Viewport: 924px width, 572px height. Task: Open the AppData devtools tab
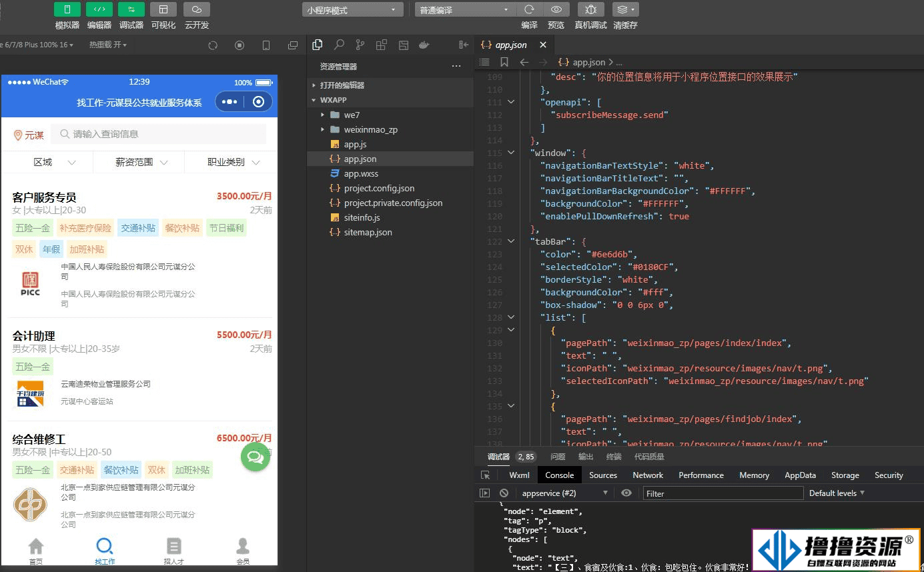(x=800, y=475)
